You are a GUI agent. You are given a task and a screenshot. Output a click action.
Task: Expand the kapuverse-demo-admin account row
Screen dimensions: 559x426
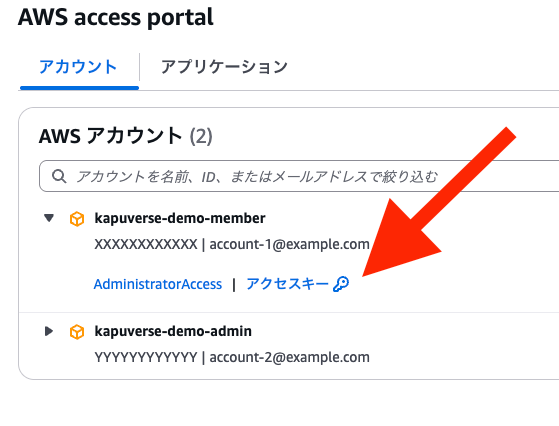point(49,331)
